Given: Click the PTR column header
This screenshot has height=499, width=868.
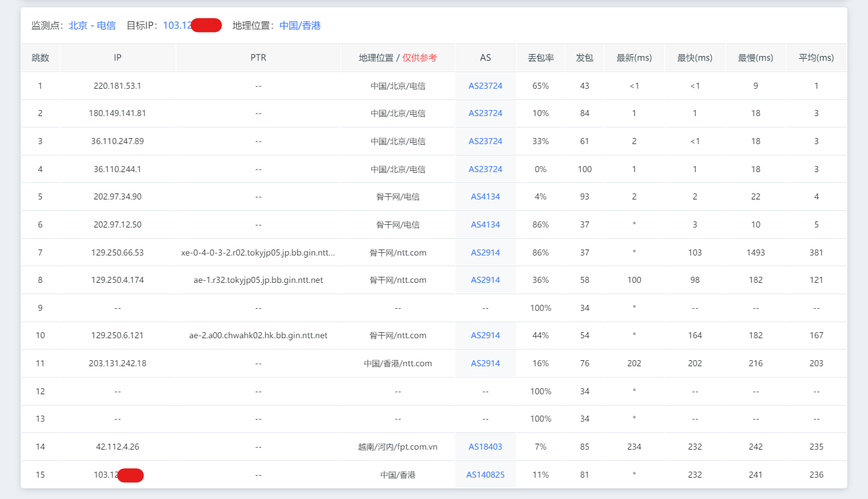Looking at the screenshot, I should coord(258,58).
